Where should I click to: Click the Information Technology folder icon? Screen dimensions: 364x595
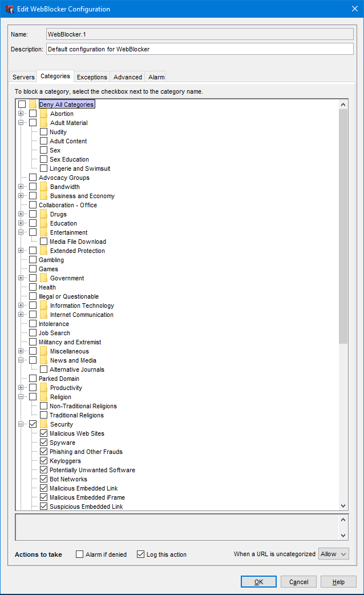[x=43, y=305]
